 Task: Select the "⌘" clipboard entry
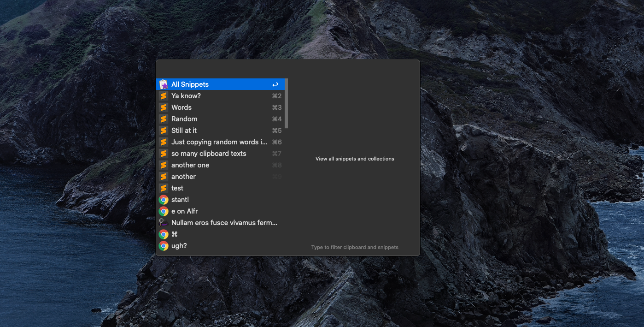click(x=174, y=234)
